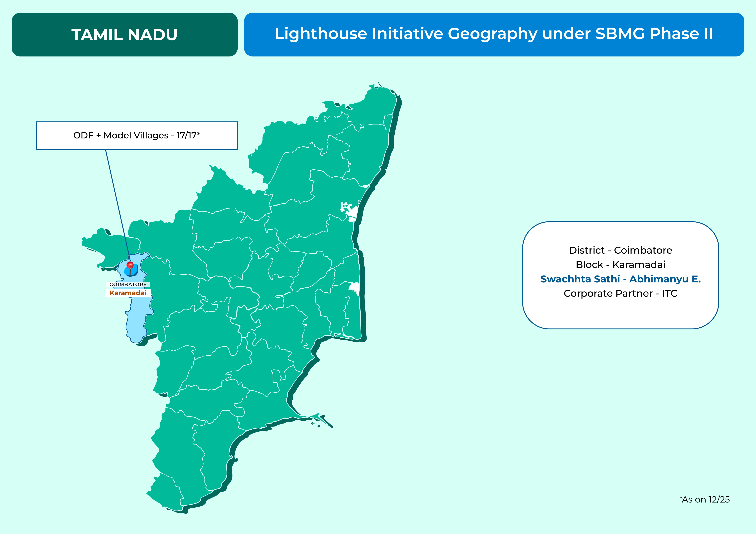This screenshot has height=534, width=756.
Task: Click the orange Karamadai label
Action: 128,293
